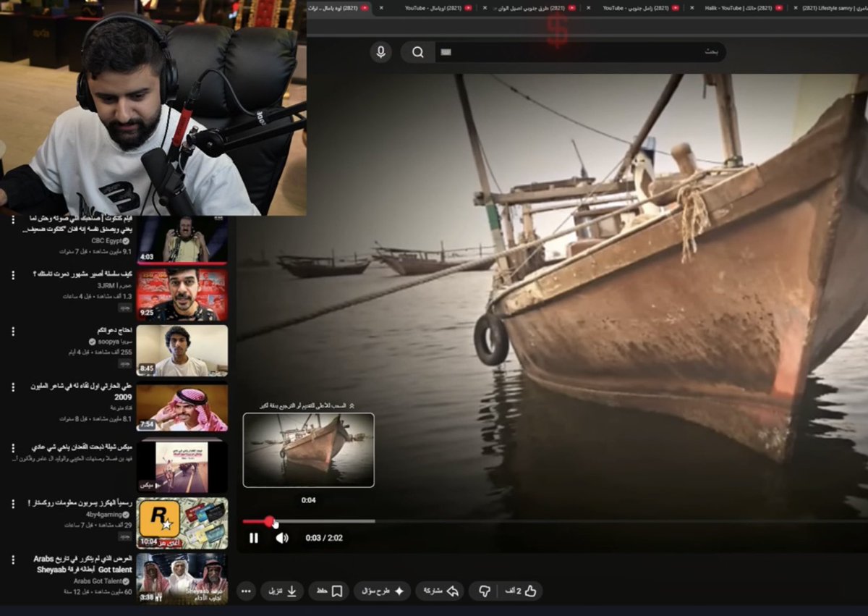868x616 pixels.
Task: Open the Rockstar logo thumbnail (10:04)
Action: [x=182, y=523]
